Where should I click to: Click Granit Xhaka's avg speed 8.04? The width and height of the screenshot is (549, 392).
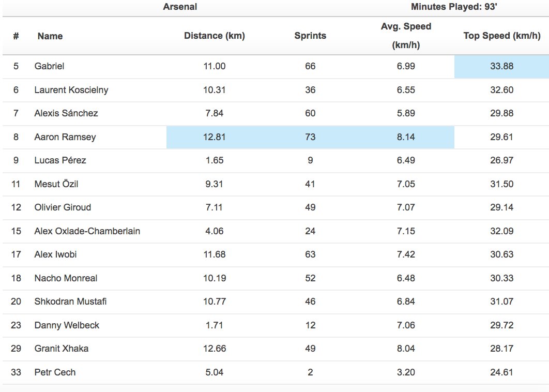(406, 349)
